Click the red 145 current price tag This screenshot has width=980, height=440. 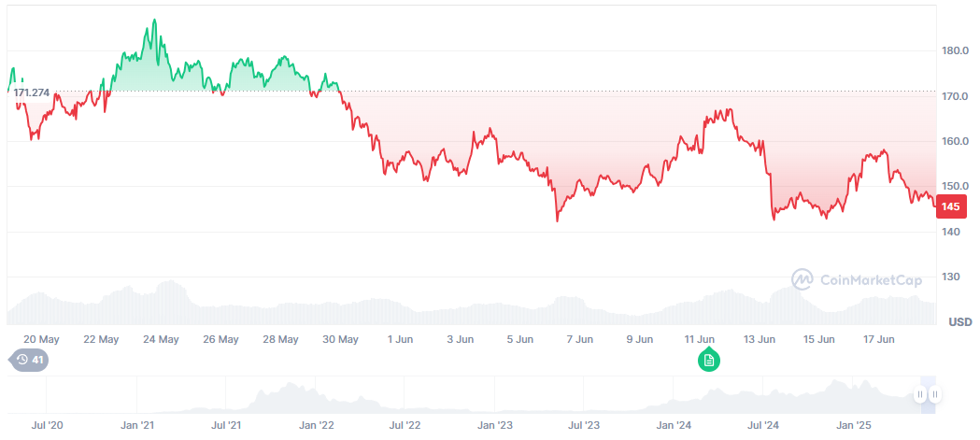click(951, 207)
